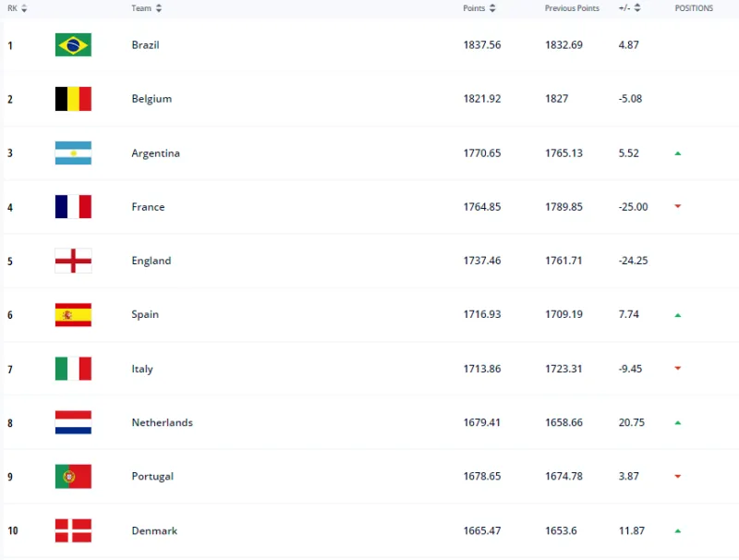Click the Argentina flag icon

pos(73,152)
